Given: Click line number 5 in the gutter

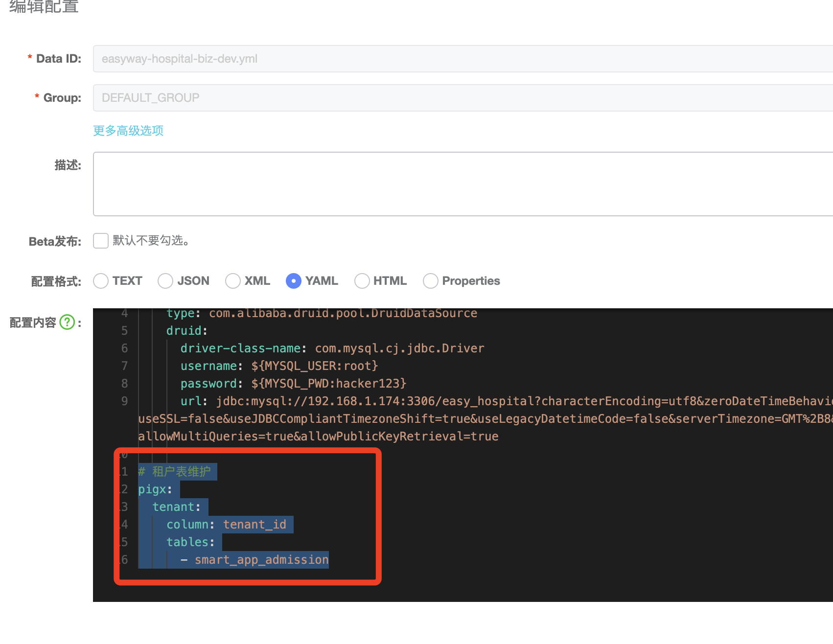Looking at the screenshot, I should pos(124,331).
